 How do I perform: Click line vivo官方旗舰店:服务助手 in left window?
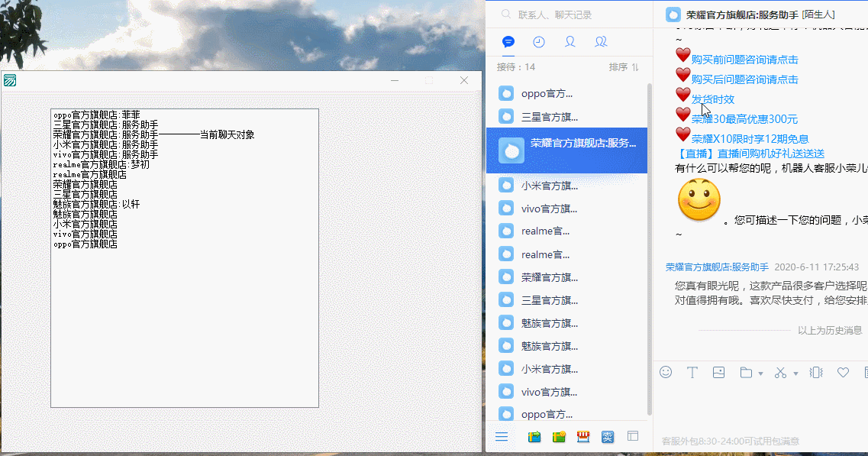tap(105, 154)
